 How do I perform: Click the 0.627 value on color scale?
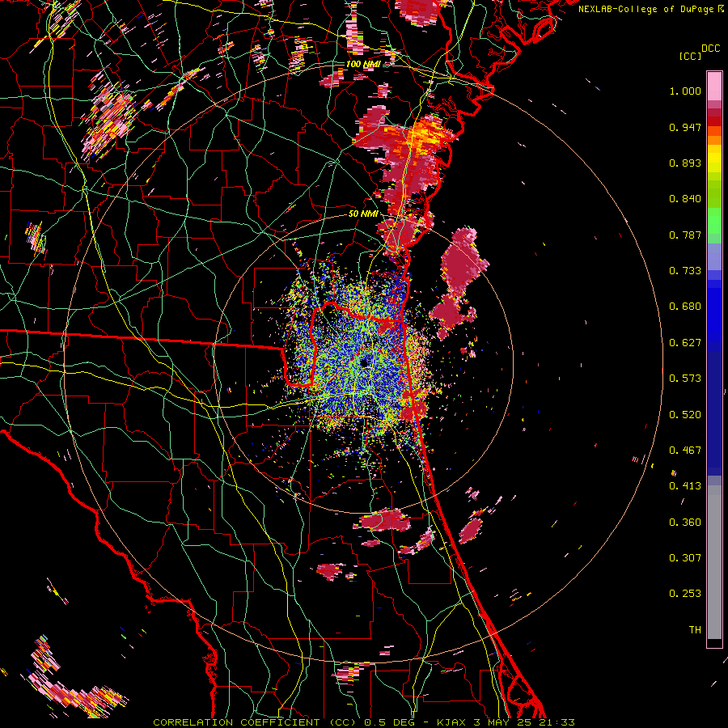click(x=685, y=343)
